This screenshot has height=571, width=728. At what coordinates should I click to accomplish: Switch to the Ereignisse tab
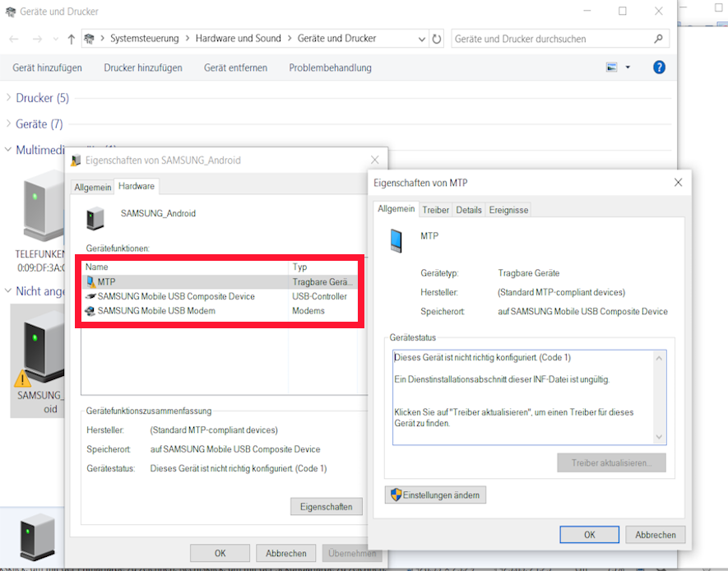click(508, 210)
